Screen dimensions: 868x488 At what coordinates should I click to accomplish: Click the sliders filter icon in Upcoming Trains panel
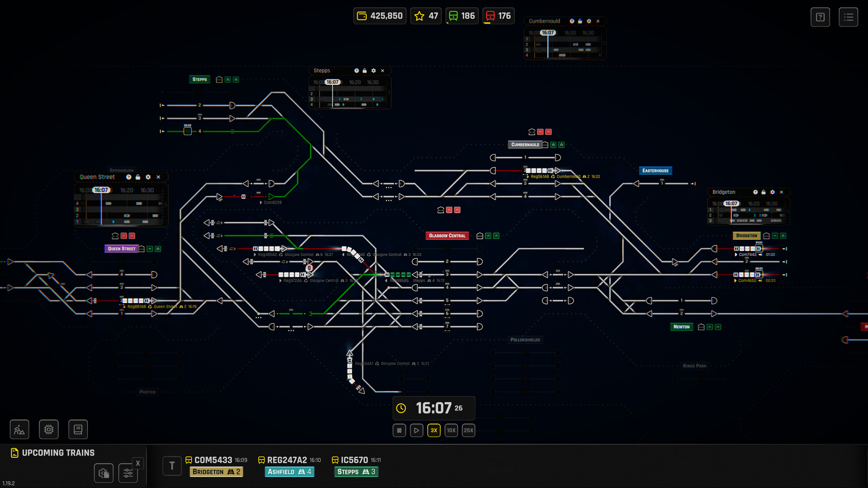click(x=128, y=473)
